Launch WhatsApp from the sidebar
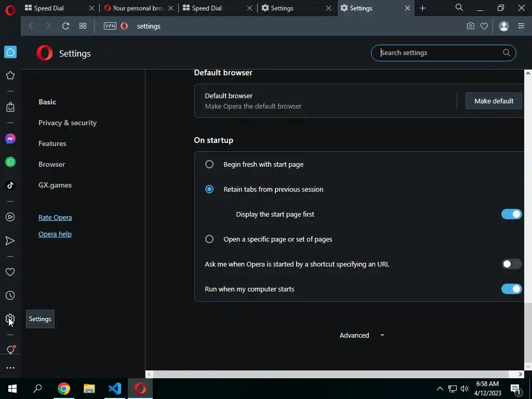 [10, 162]
